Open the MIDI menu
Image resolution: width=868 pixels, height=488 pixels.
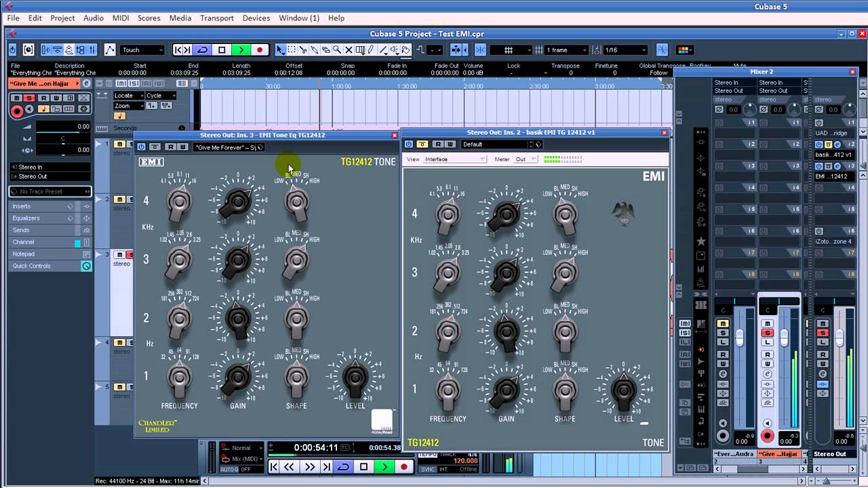pos(121,18)
